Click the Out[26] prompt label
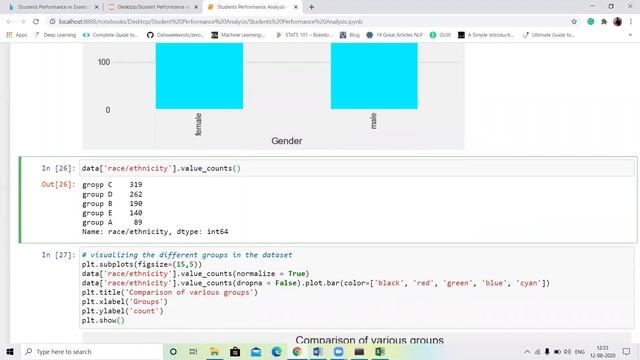 point(58,184)
